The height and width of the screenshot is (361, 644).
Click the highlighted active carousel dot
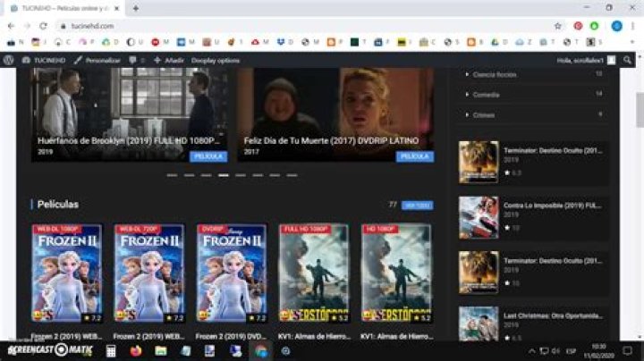pyautogui.click(x=224, y=175)
